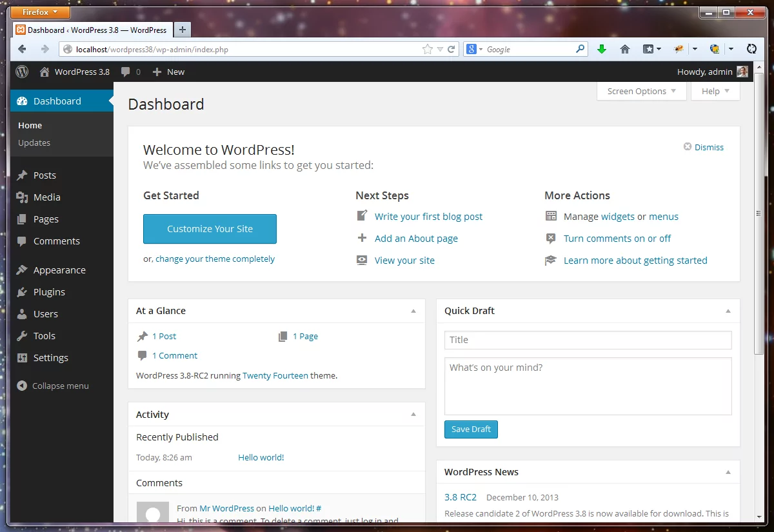Collapse the At a Glance widget
Image resolution: width=774 pixels, height=532 pixels.
coord(413,311)
